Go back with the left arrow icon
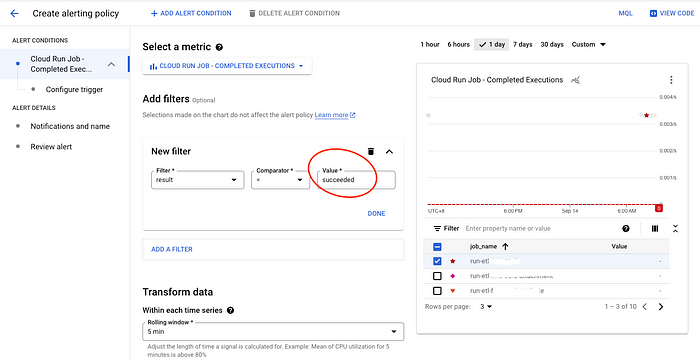700x361 pixels. click(x=14, y=13)
